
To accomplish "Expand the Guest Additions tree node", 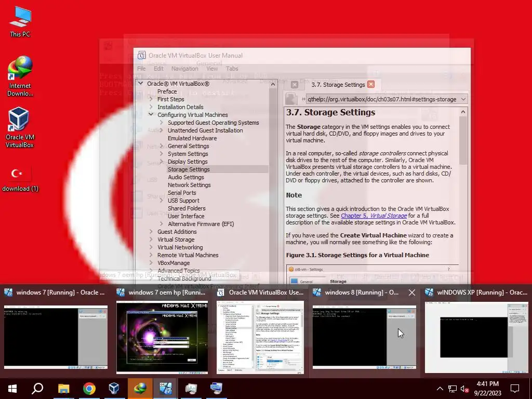I will [x=151, y=232].
